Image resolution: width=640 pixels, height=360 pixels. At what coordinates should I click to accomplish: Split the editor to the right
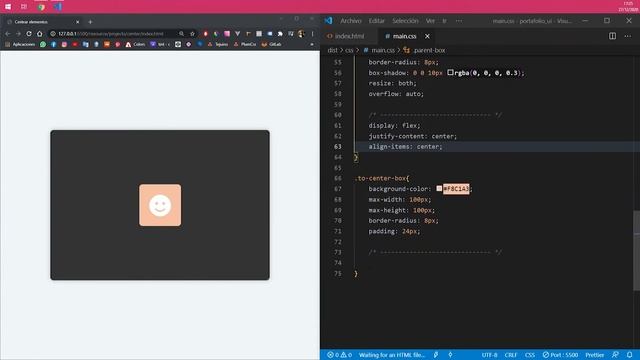pos(612,36)
